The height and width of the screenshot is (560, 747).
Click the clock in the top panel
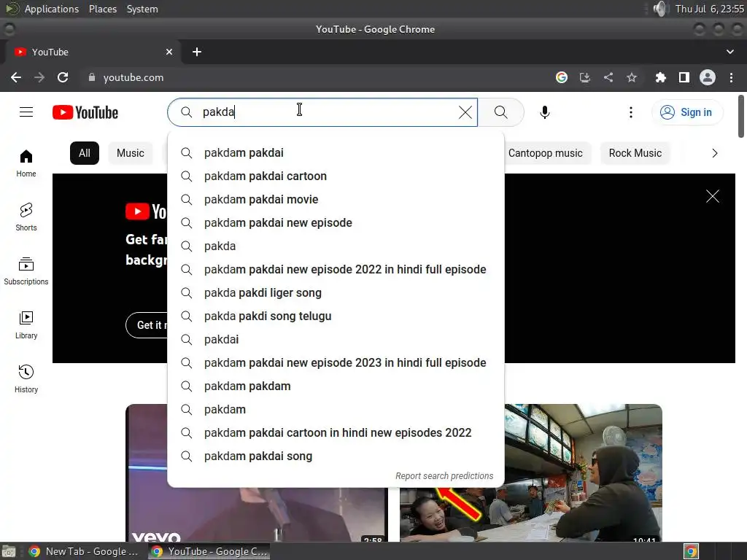point(709,9)
